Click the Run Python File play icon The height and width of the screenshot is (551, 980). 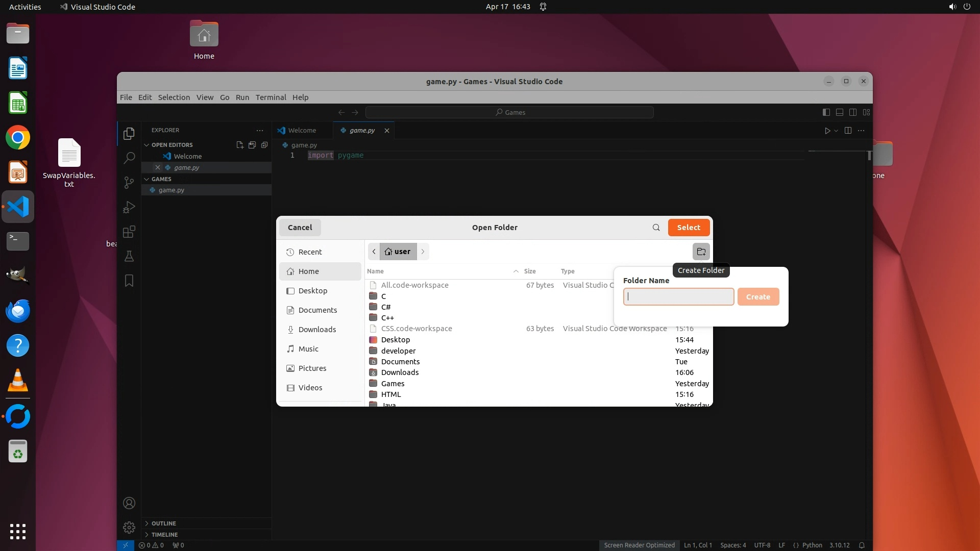827,131
